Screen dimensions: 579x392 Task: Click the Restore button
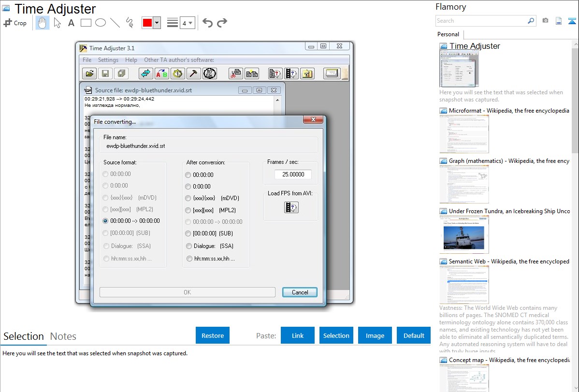213,335
